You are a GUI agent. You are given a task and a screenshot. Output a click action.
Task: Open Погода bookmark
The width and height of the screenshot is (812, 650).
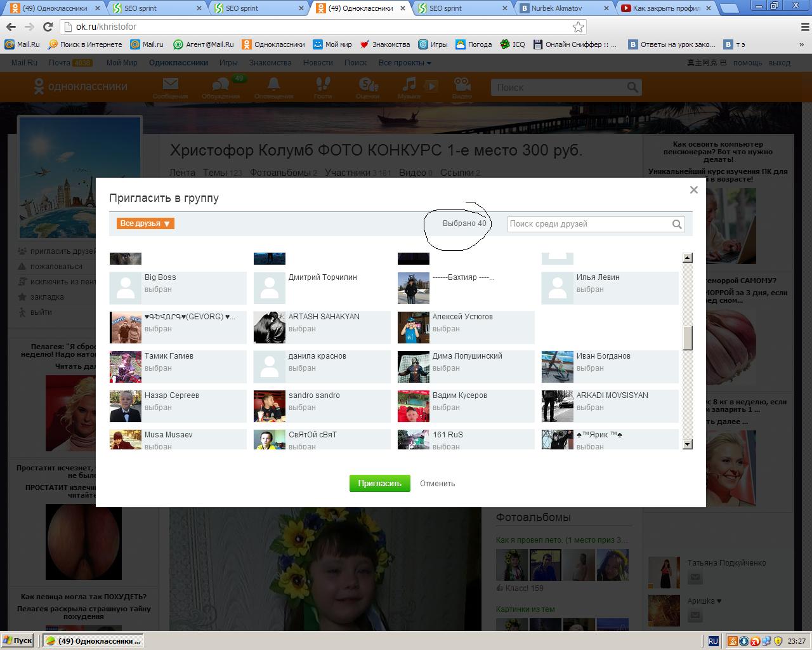point(473,44)
